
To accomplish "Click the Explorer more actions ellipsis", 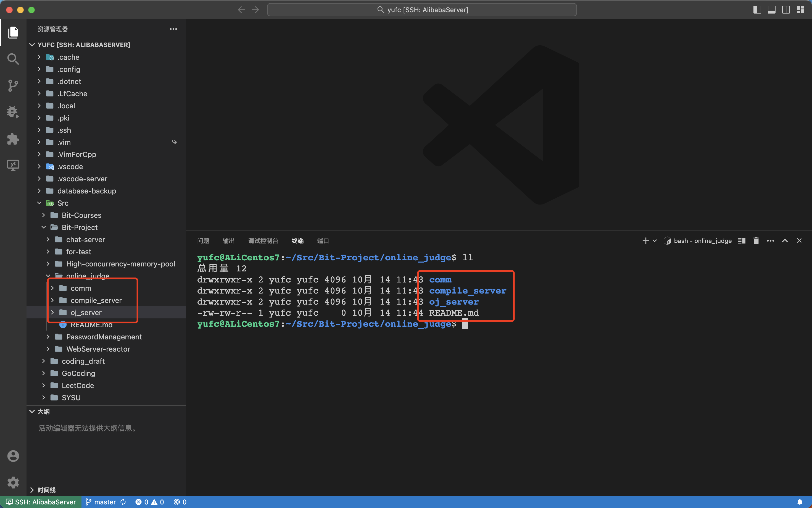I will (173, 29).
